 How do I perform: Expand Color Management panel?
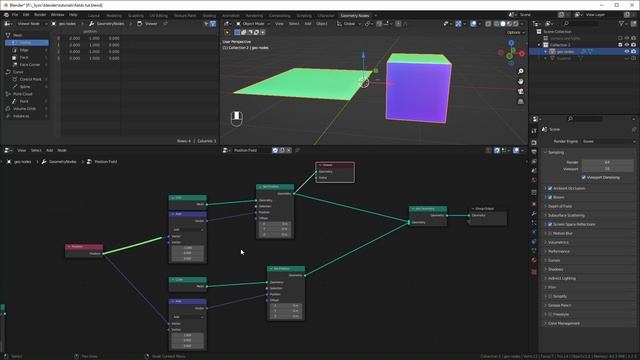click(x=564, y=323)
